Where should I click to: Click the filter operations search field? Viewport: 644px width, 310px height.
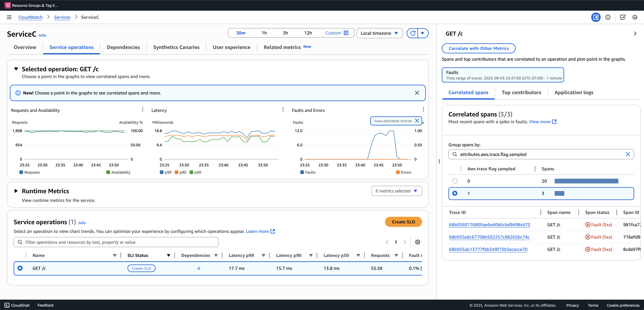click(116, 242)
